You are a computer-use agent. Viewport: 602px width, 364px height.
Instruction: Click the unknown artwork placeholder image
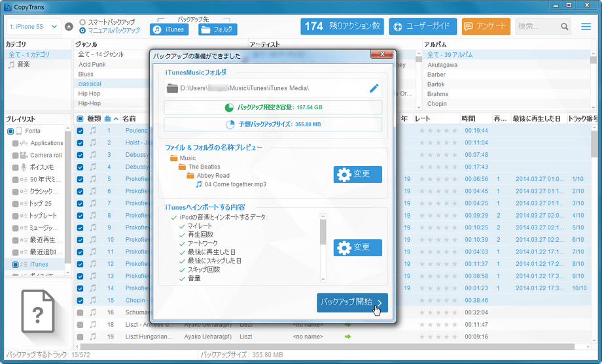38,310
